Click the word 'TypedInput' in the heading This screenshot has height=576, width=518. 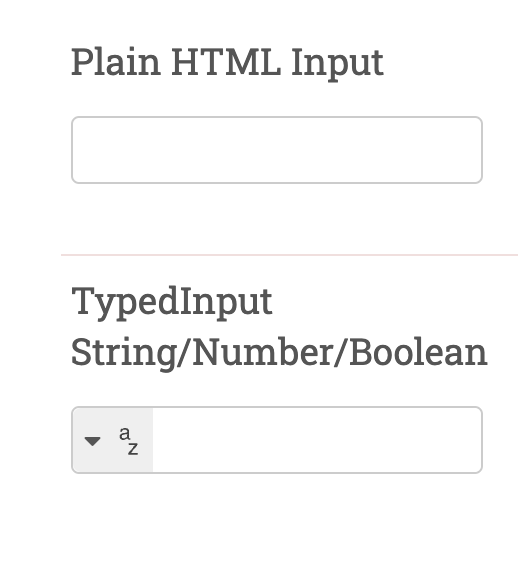pyautogui.click(x=172, y=303)
